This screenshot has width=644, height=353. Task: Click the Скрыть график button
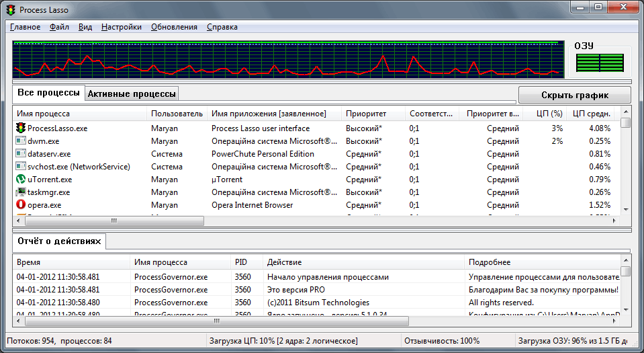[x=575, y=95]
